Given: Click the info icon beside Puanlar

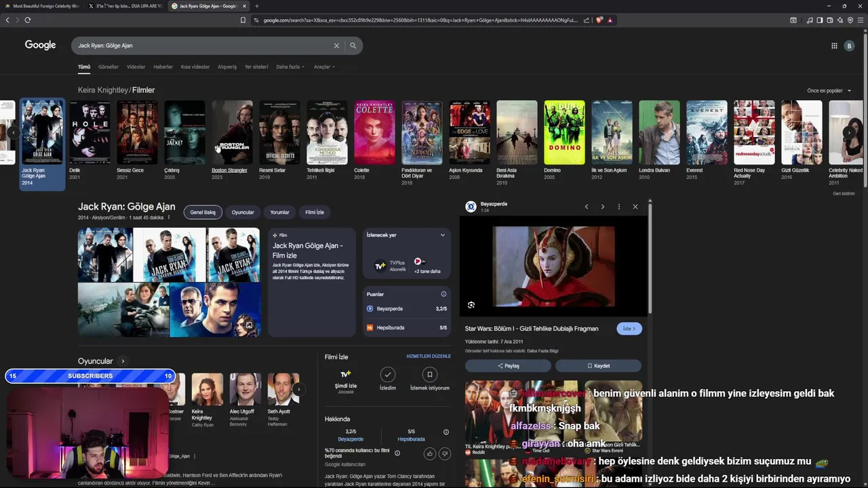Looking at the screenshot, I should coord(443,294).
